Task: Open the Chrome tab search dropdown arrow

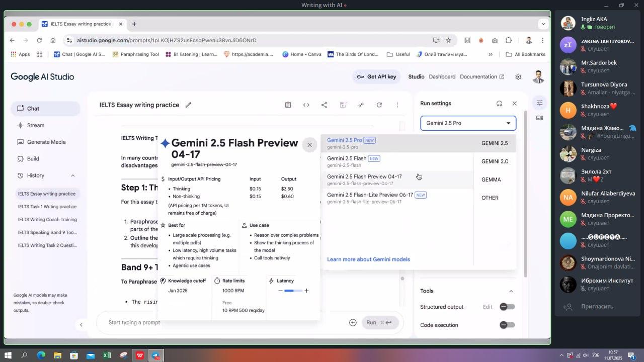Action: pyautogui.click(x=543, y=24)
